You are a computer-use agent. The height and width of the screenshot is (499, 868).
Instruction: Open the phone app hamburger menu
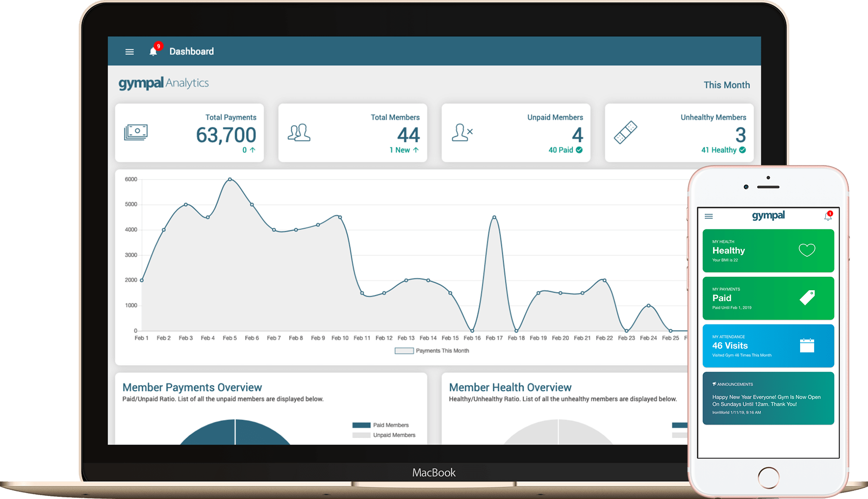[708, 216]
